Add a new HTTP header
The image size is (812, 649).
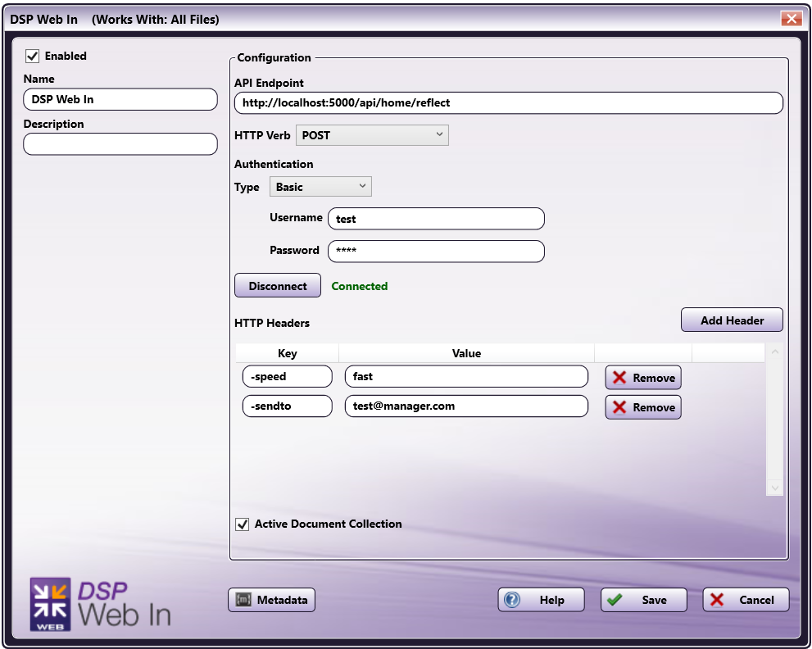point(732,320)
